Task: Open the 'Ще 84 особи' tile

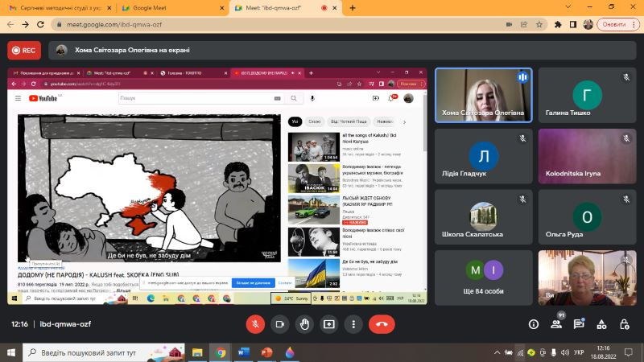Action: pyautogui.click(x=484, y=278)
